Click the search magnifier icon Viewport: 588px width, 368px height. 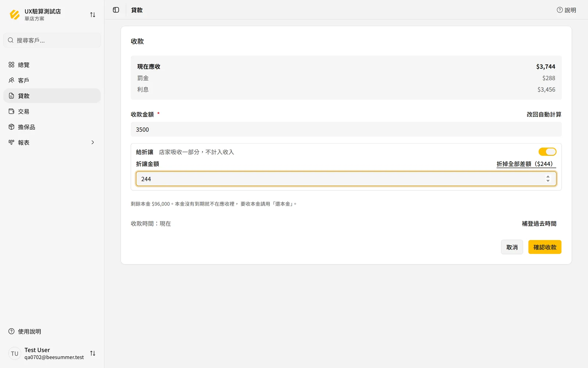[x=11, y=40]
